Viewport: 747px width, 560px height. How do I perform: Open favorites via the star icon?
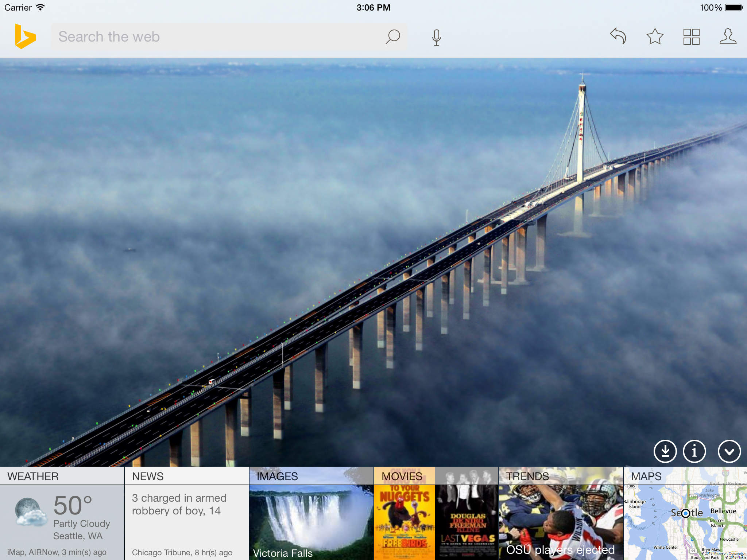pyautogui.click(x=655, y=36)
